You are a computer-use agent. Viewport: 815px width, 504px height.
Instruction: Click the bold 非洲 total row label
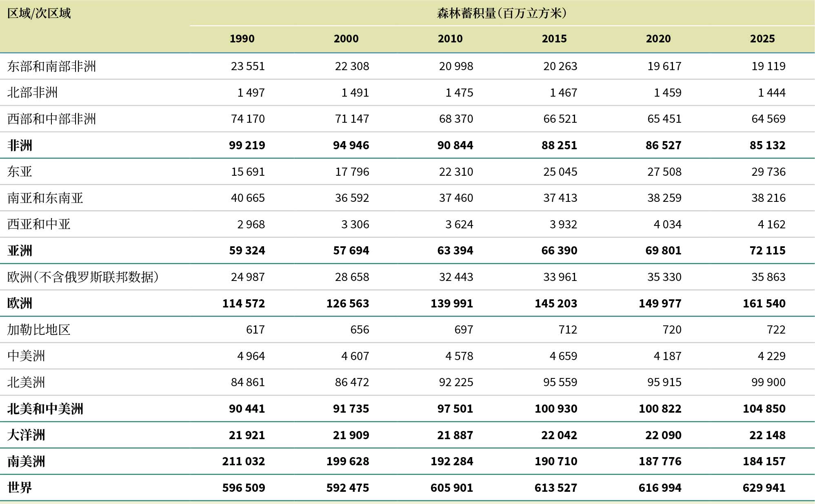tap(20, 145)
